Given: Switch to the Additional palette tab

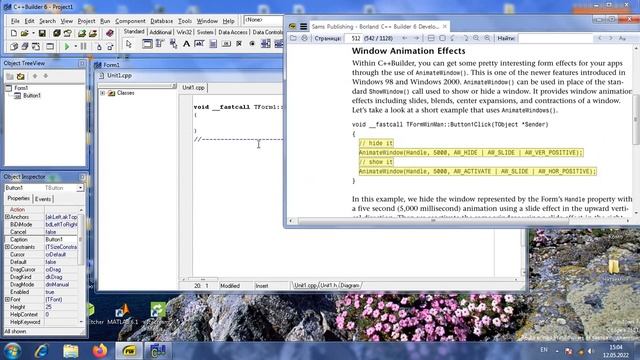Looking at the screenshot, I should pyautogui.click(x=160, y=32).
